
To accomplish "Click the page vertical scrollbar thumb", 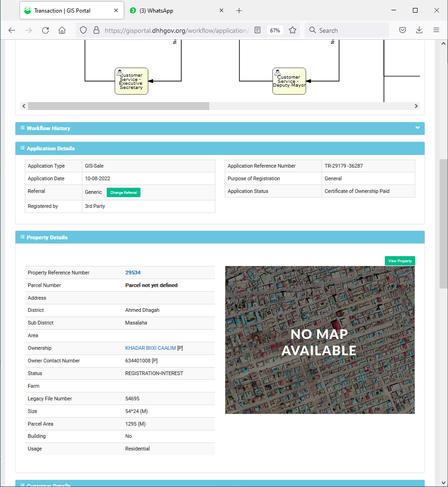I will coord(443,224).
